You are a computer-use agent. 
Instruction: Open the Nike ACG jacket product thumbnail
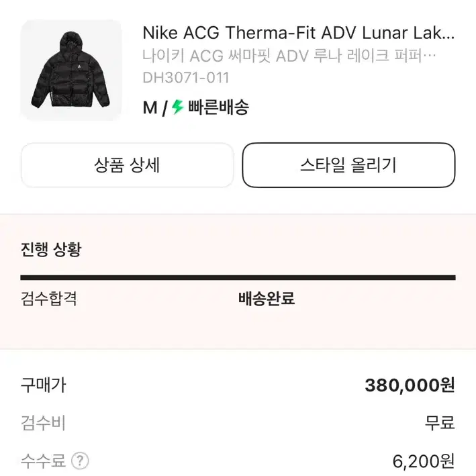click(x=71, y=70)
